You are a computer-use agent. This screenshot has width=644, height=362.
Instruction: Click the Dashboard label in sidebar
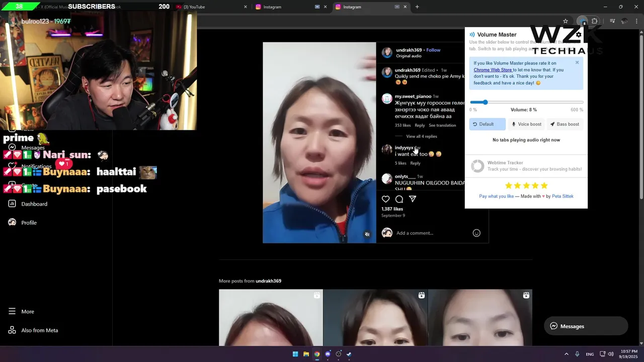(x=34, y=204)
